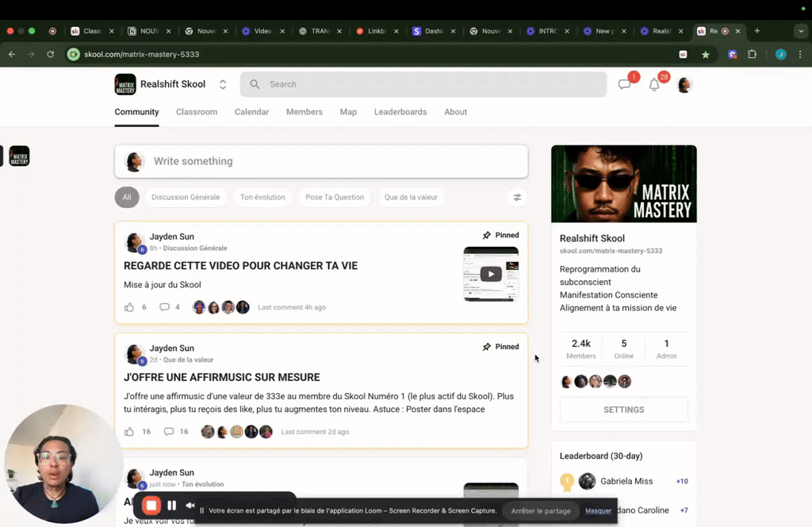Click the pin icon on the REGARDE CETTE VIDEO post
The height and width of the screenshot is (527, 812).
point(487,235)
